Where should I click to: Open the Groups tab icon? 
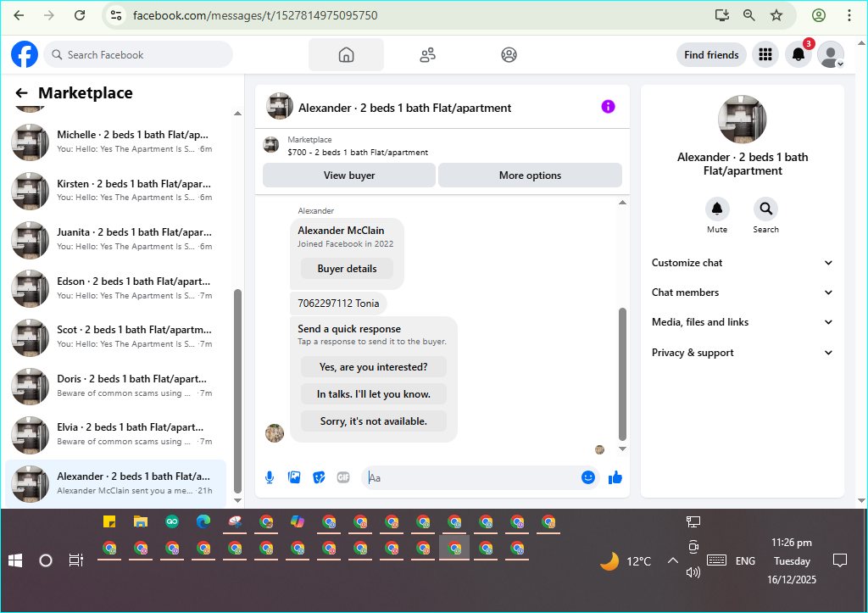click(509, 55)
